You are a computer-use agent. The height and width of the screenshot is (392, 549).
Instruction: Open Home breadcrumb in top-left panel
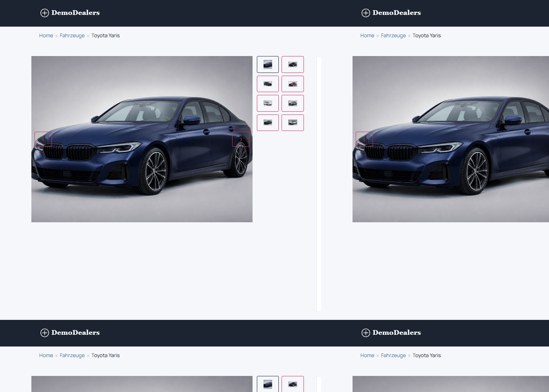[46, 36]
